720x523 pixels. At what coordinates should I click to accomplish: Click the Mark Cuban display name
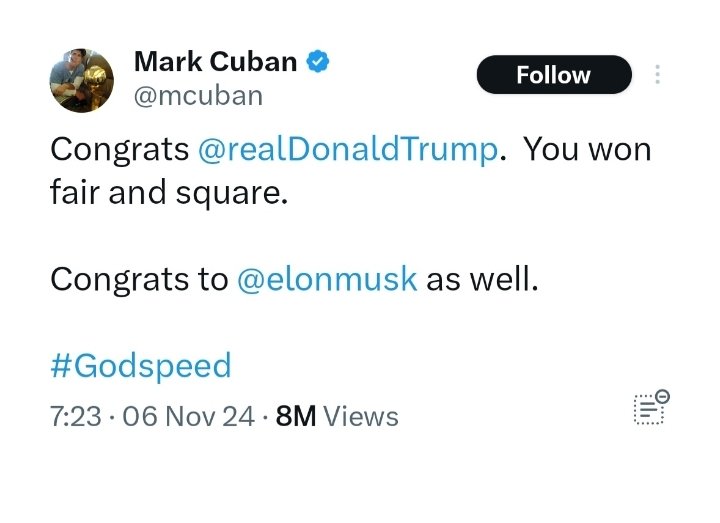[215, 62]
